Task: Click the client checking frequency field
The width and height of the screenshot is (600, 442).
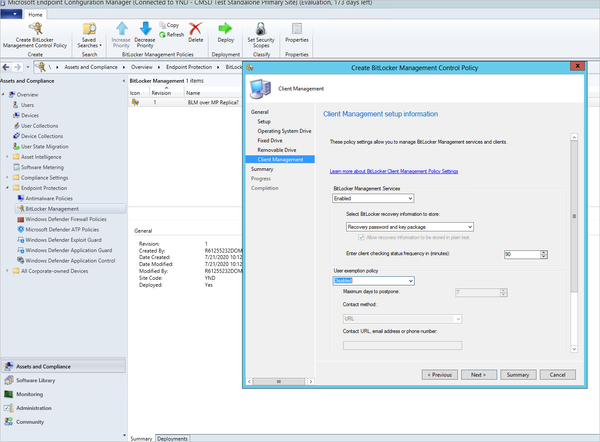Action: pyautogui.click(x=522, y=254)
